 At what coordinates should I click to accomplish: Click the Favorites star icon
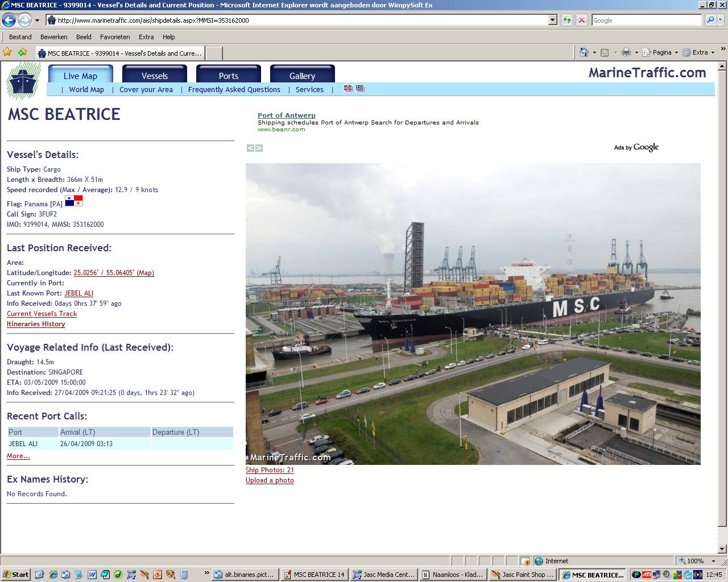[7, 52]
